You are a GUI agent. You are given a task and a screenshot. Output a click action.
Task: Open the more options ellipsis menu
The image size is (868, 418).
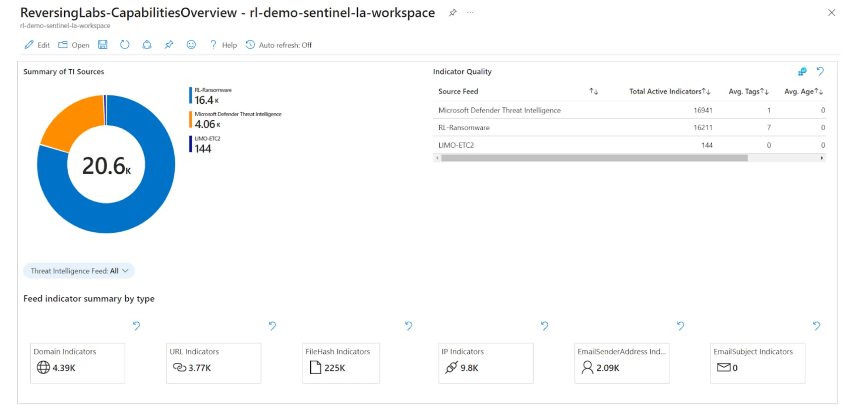pos(470,12)
